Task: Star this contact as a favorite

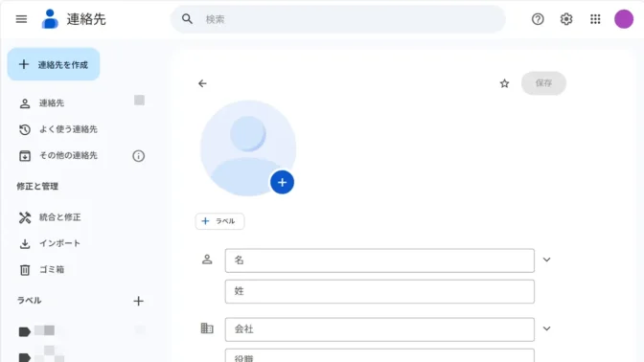Action: (x=504, y=83)
